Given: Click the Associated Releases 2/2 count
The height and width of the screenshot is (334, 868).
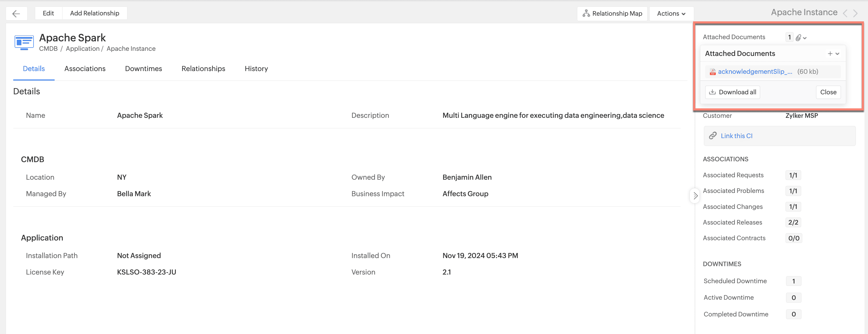Looking at the screenshot, I should tap(793, 223).
